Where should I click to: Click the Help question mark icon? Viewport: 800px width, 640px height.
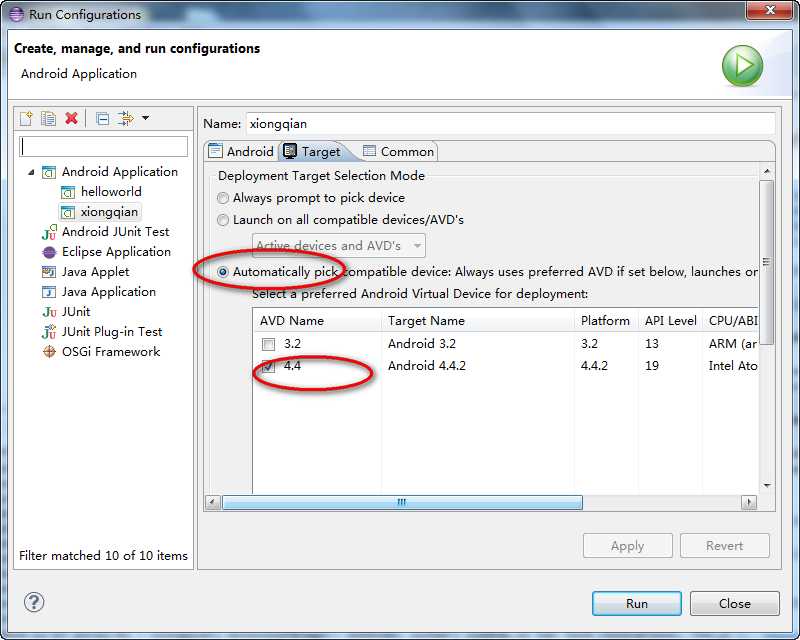pyautogui.click(x=34, y=602)
